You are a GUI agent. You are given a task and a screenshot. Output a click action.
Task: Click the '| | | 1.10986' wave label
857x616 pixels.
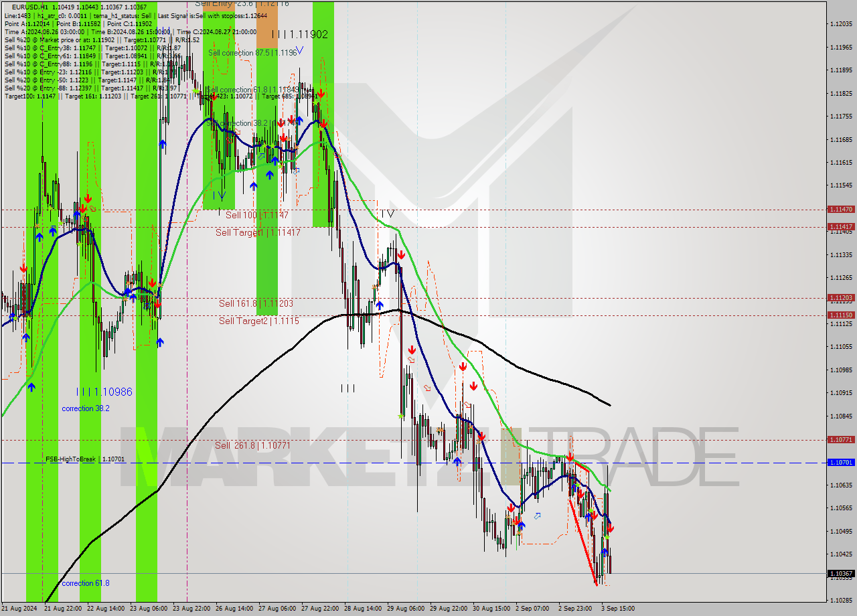(x=104, y=392)
